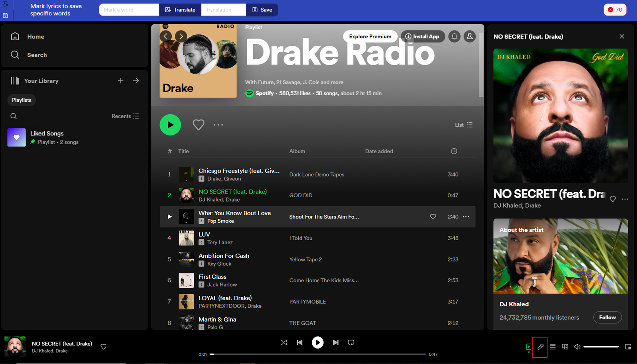Open the now playing view icon
637x364 pixels.
528,347
